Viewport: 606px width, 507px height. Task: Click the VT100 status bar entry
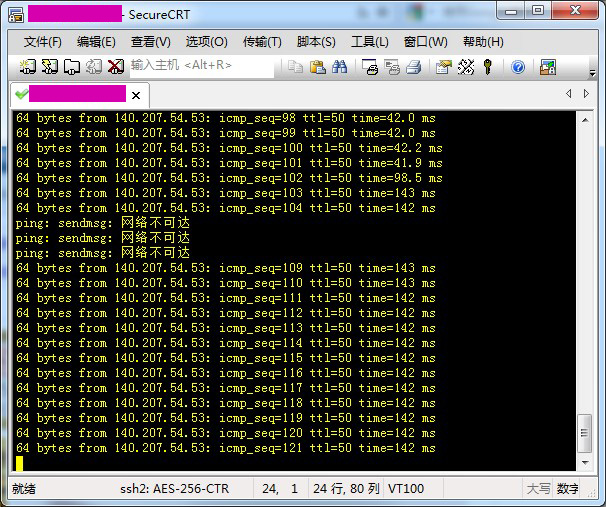pos(406,489)
